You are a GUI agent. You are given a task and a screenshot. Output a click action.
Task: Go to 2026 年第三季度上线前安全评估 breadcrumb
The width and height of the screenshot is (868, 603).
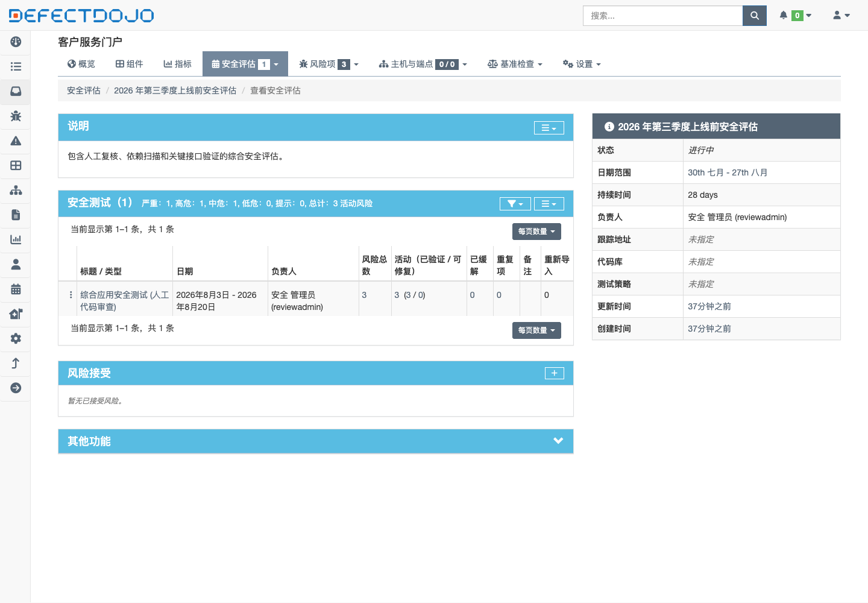coord(175,90)
